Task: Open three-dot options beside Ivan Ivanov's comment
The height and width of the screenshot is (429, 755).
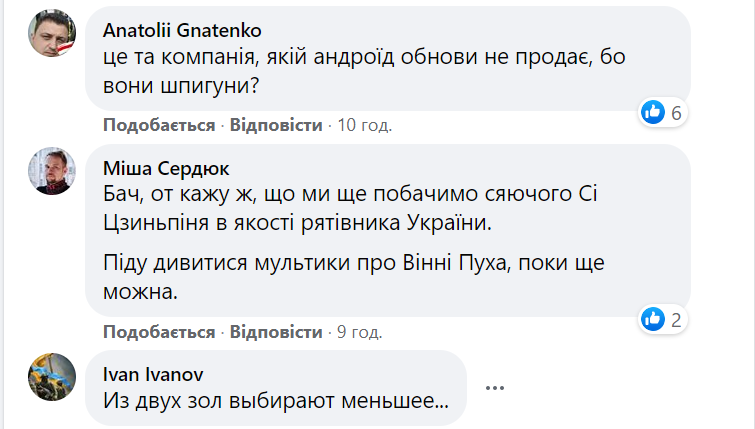Action: point(495,387)
